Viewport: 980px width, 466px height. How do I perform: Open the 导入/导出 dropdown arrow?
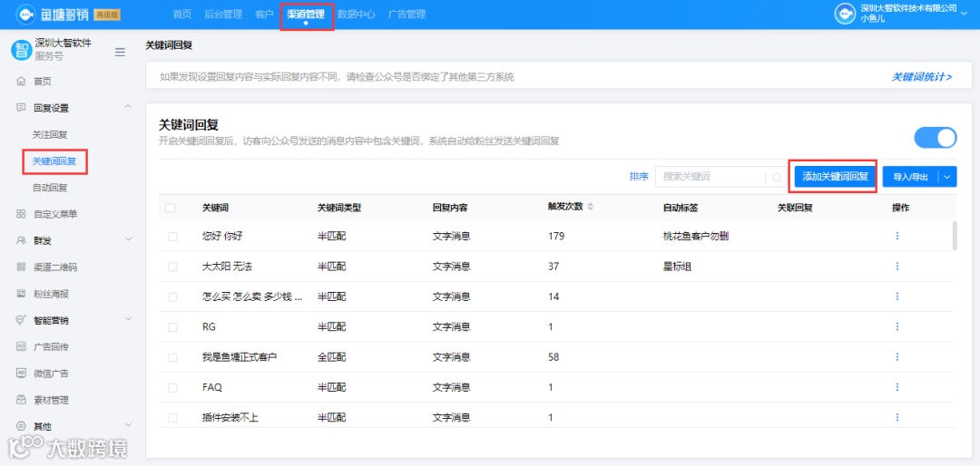click(947, 177)
